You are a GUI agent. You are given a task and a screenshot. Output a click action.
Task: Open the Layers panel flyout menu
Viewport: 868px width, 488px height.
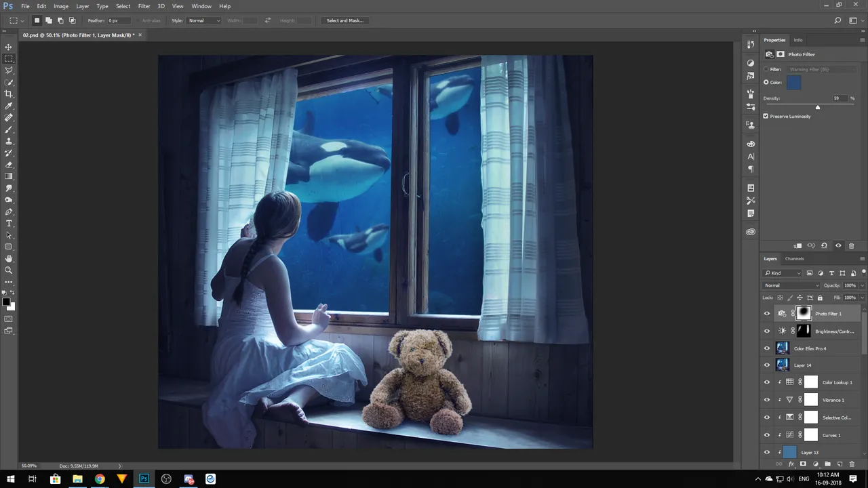862,259
